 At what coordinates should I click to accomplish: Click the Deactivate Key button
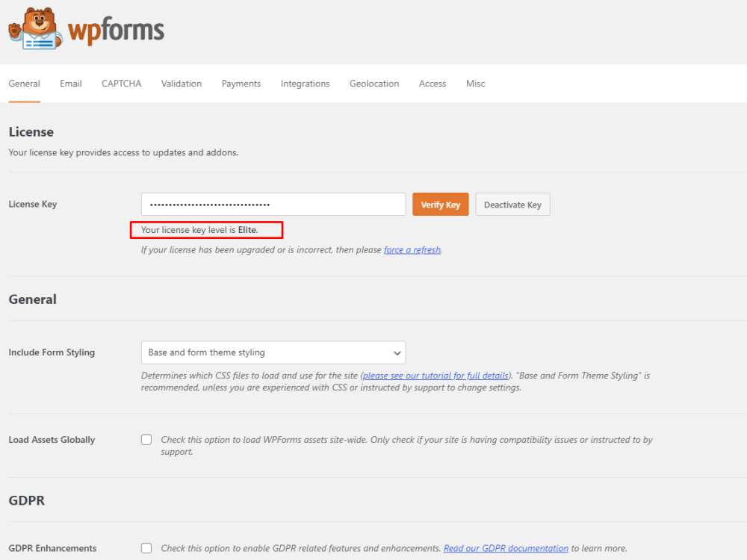pos(512,204)
